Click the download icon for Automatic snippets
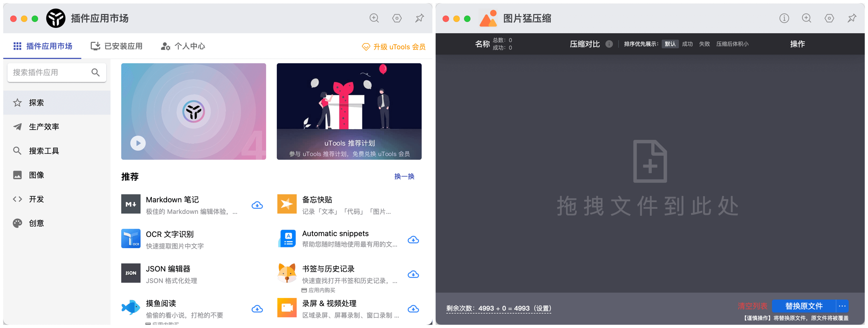The width and height of the screenshot is (868, 328). click(413, 240)
